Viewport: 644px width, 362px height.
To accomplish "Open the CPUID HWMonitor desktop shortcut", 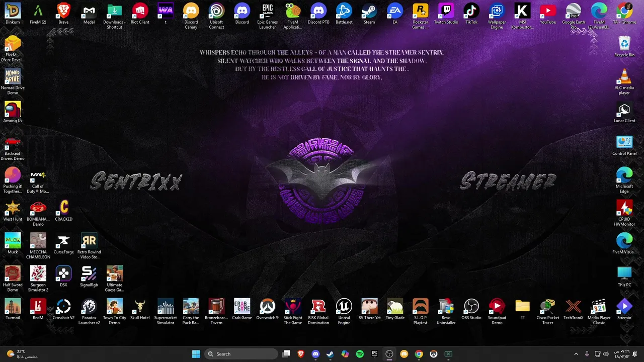I will (x=624, y=213).
